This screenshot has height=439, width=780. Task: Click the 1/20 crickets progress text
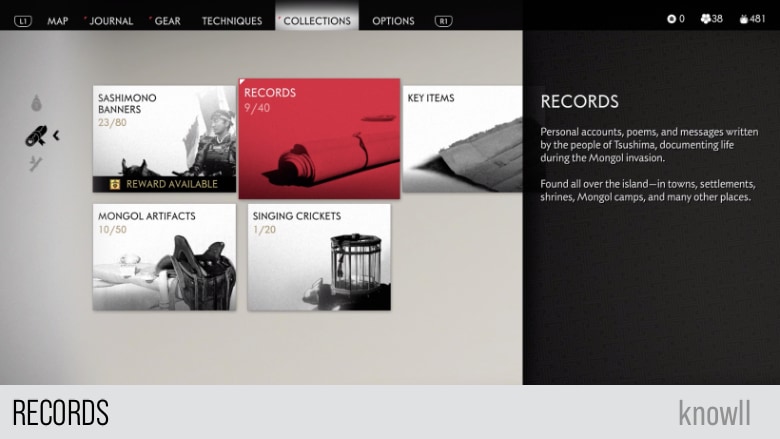(x=264, y=230)
